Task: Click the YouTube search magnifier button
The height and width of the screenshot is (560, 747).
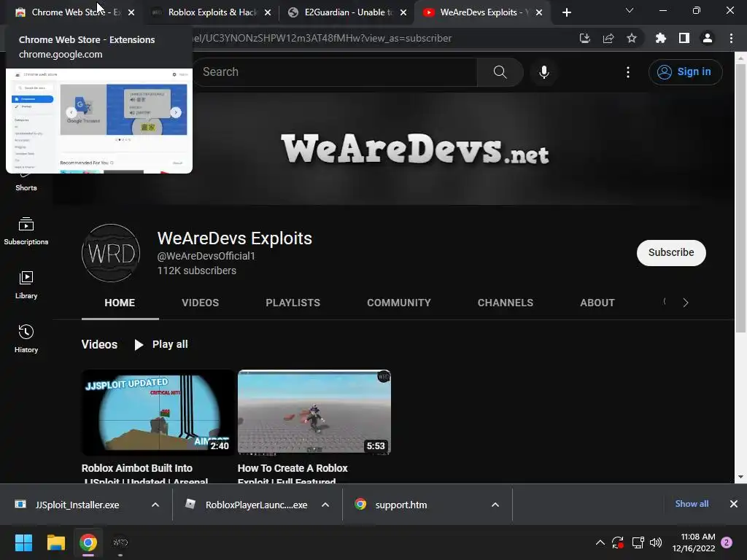Action: click(500, 72)
